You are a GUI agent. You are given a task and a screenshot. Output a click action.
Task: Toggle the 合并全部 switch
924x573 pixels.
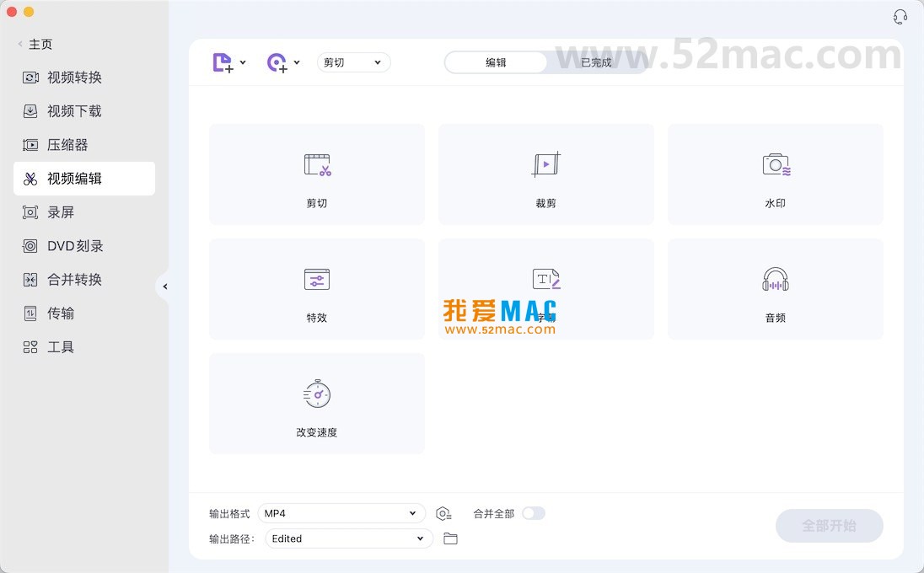click(534, 513)
